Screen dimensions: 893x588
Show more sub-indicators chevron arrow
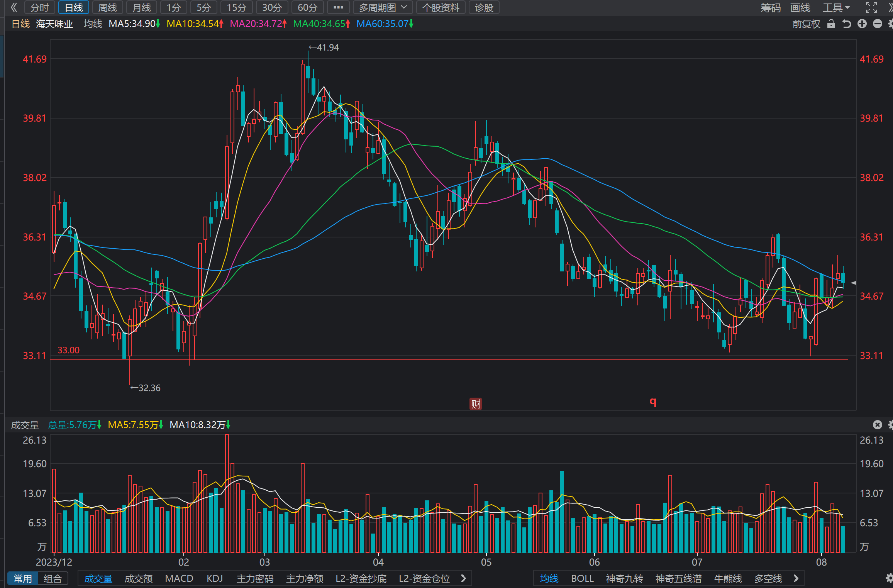click(x=464, y=578)
